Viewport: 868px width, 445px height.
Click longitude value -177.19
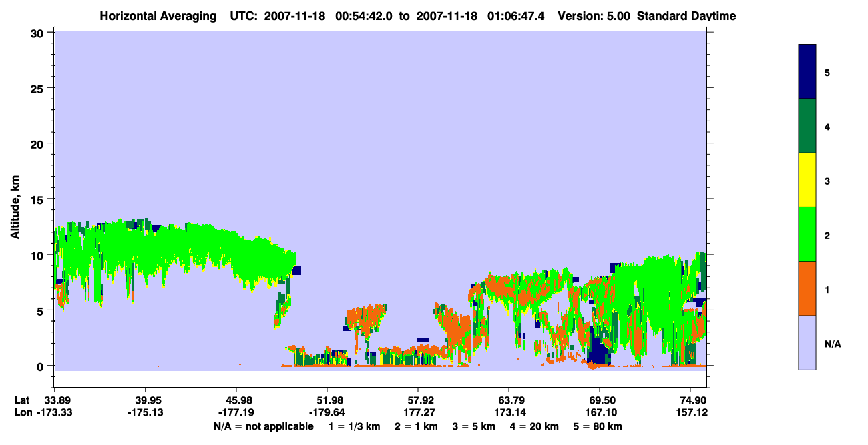pyautogui.click(x=236, y=412)
